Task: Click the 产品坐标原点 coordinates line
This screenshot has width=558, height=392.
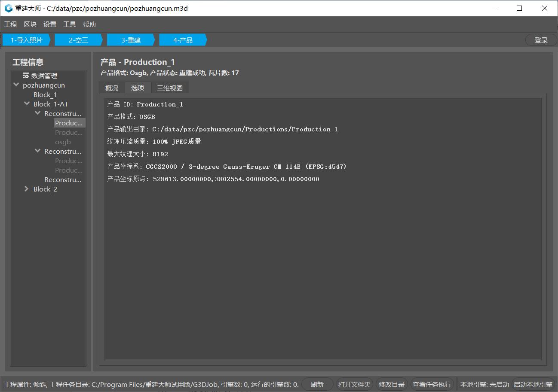Action: point(213,179)
